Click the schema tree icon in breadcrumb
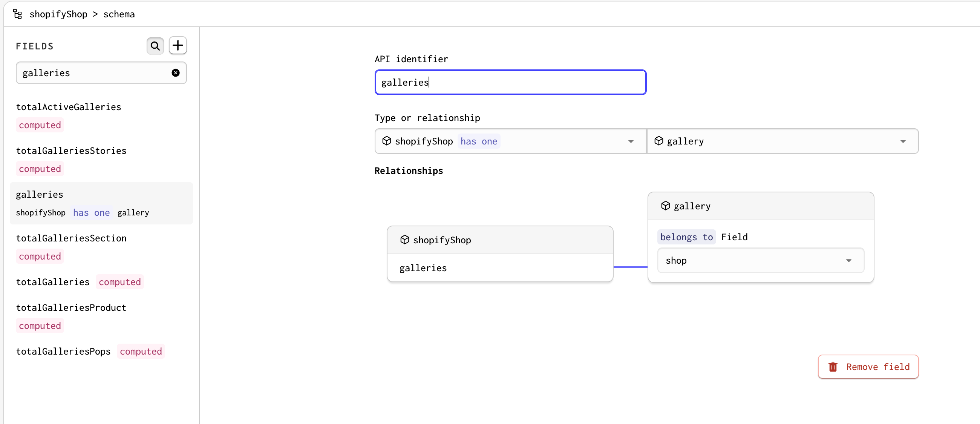This screenshot has height=424, width=980. tap(17, 14)
